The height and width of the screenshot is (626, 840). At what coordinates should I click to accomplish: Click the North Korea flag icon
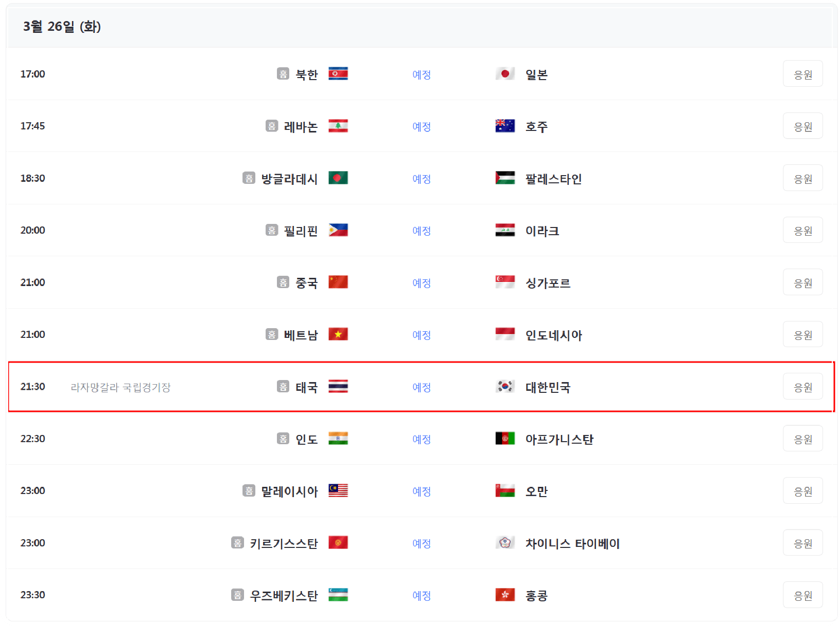point(339,73)
